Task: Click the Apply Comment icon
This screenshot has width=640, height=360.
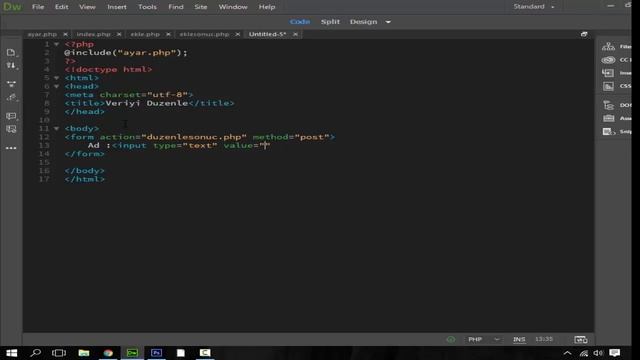Action: (11, 116)
